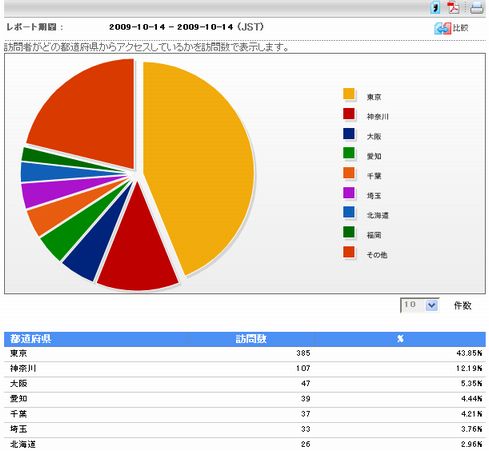Open the 比較 compare link
The height and width of the screenshot is (451, 489).
[x=460, y=28]
